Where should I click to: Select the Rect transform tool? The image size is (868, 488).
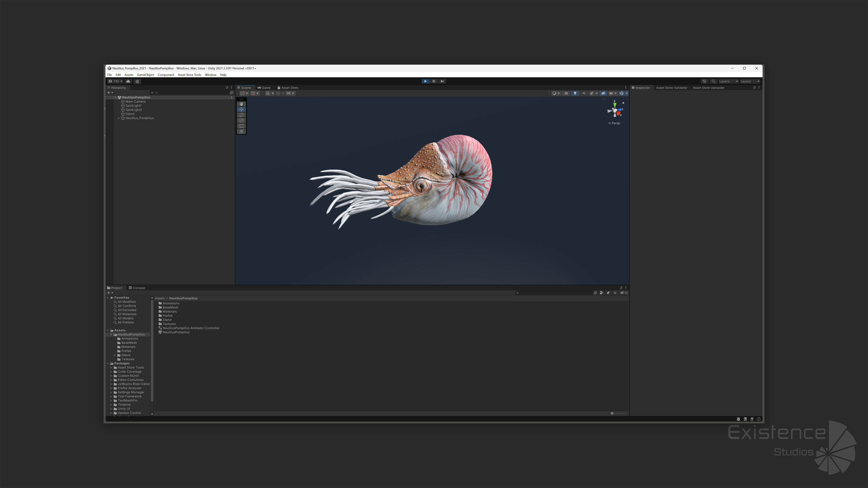point(241,126)
